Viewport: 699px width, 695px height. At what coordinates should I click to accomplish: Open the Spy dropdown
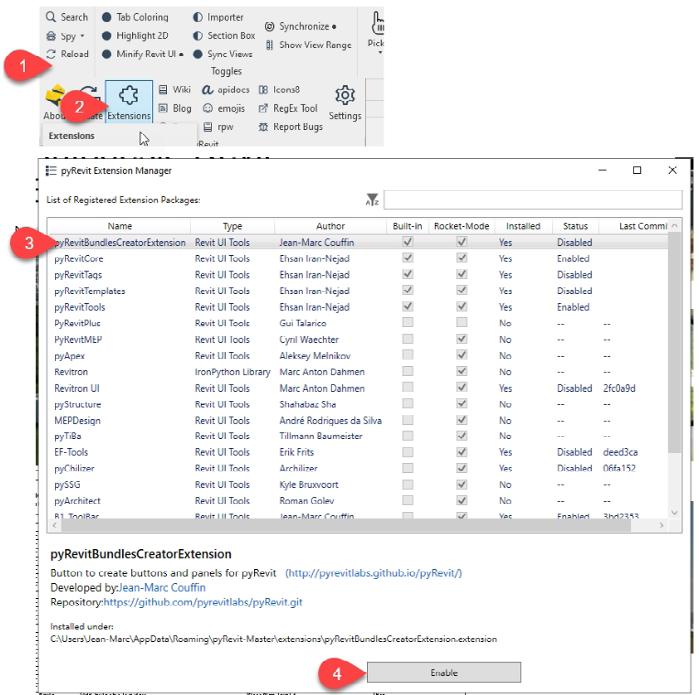(x=66, y=36)
